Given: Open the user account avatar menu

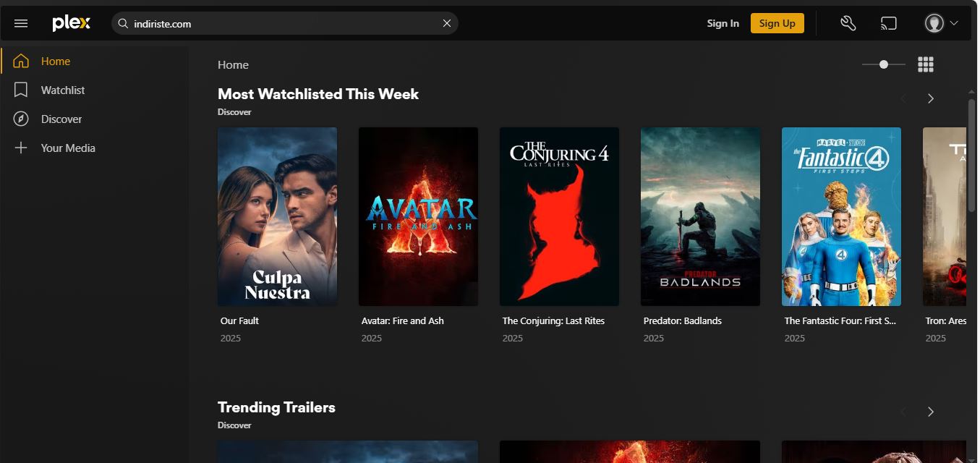Looking at the screenshot, I should [x=941, y=23].
